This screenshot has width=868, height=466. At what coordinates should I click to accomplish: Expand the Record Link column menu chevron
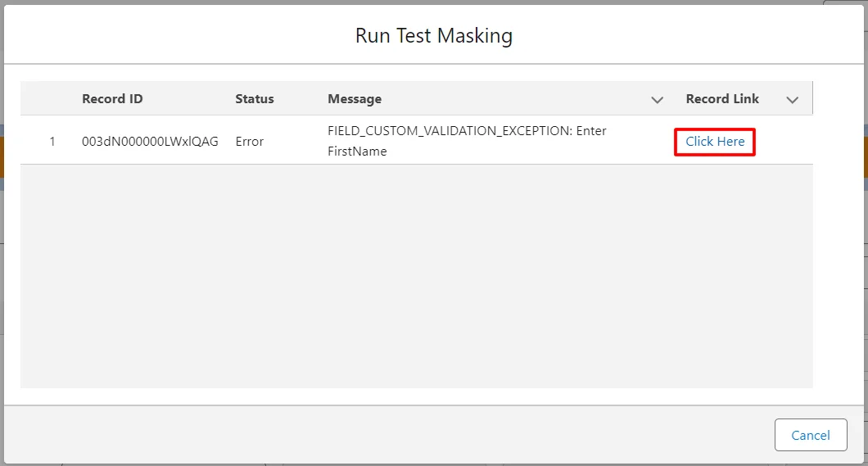[792, 100]
